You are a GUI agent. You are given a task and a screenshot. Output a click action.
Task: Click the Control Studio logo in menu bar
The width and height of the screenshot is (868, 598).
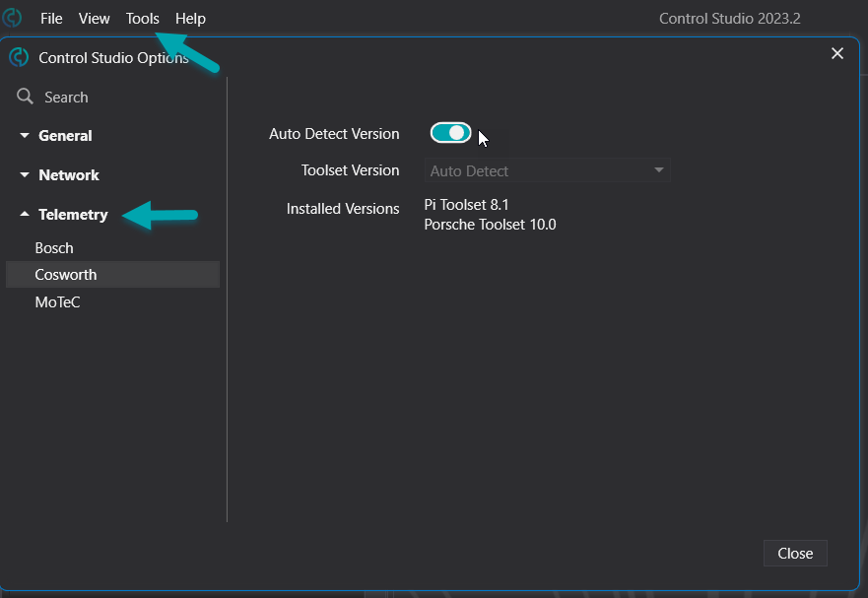click(12, 19)
